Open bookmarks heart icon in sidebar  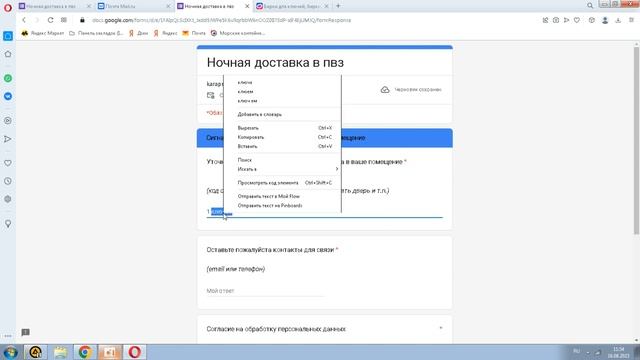[x=8, y=163]
